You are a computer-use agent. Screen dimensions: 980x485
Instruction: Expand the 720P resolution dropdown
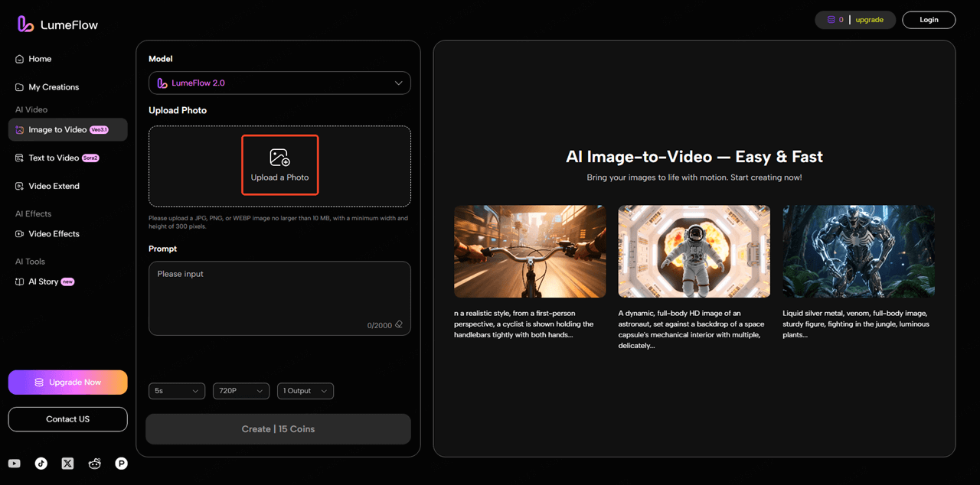pos(240,391)
